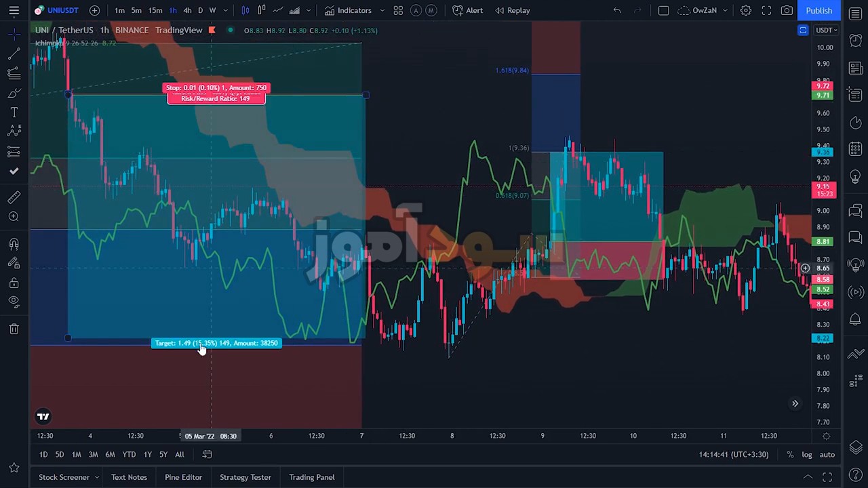Open the Alert dialog
Viewport: 868px width, 488px height.
(x=468, y=10)
